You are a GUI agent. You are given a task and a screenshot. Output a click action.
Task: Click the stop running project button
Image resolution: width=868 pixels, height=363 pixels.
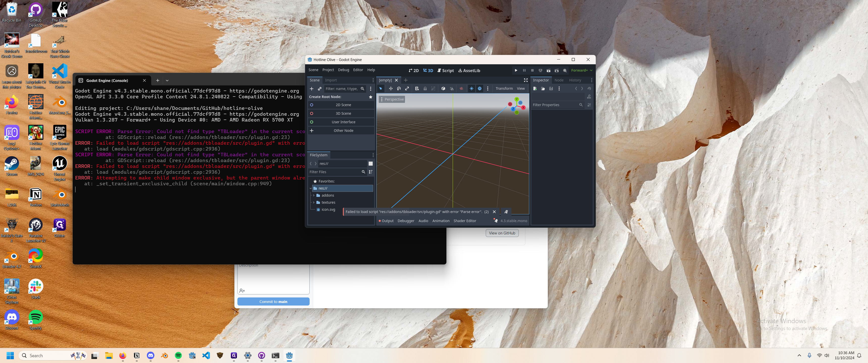532,70
